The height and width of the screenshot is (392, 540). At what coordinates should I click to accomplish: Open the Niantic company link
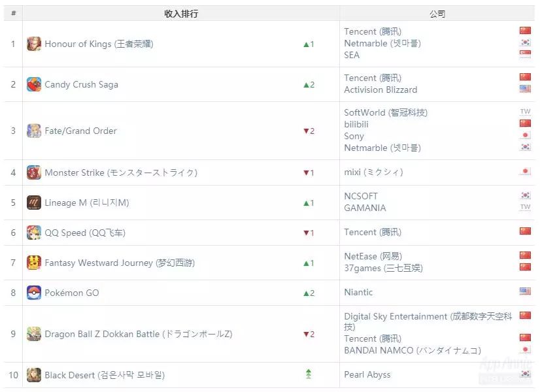pos(358,292)
